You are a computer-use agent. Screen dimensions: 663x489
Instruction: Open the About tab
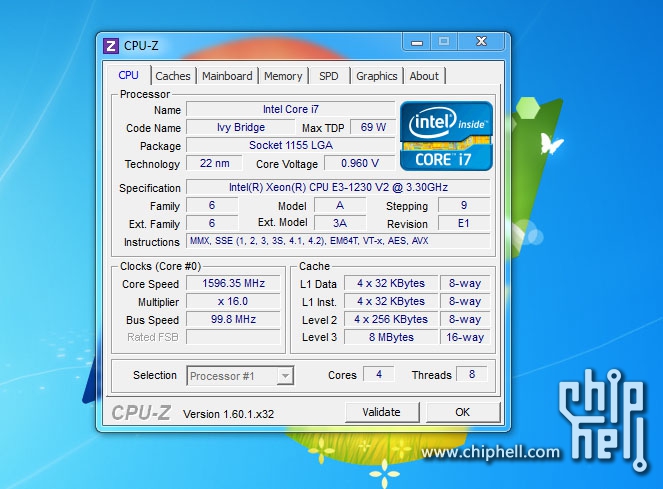[424, 76]
